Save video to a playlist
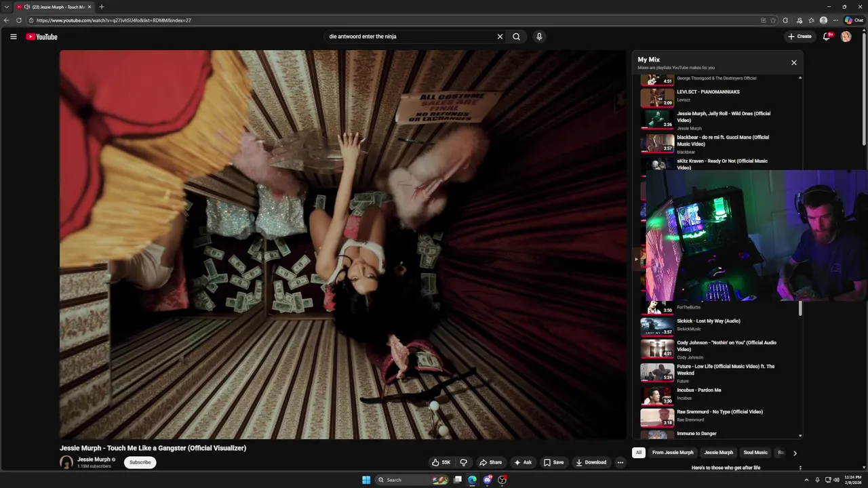868x488 pixels. [x=554, y=462]
